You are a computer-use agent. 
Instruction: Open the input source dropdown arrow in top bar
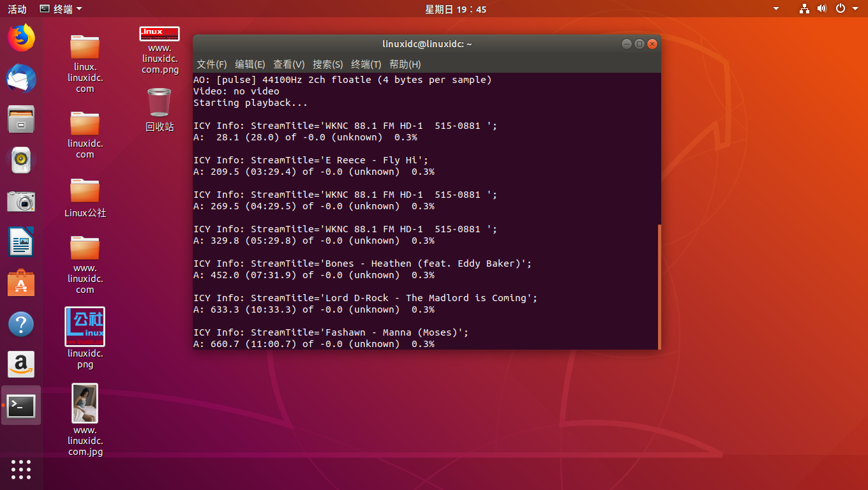pos(776,9)
